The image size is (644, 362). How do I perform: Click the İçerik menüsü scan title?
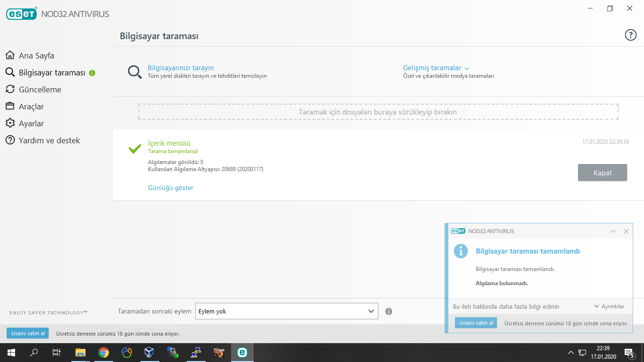coord(169,143)
